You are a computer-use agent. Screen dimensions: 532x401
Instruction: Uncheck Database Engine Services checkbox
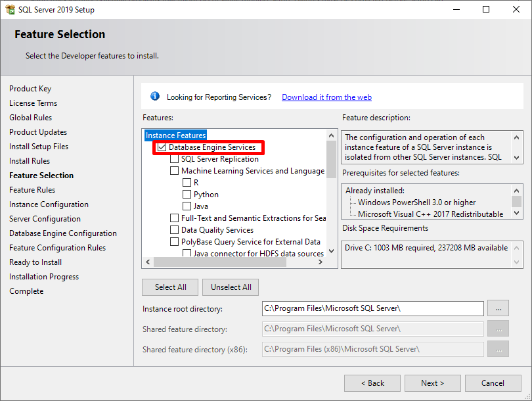click(162, 147)
